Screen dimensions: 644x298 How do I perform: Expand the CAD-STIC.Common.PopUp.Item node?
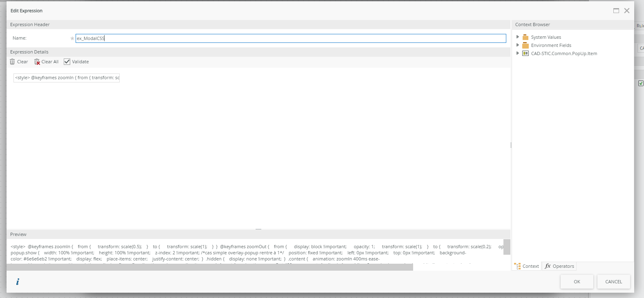pyautogui.click(x=518, y=53)
